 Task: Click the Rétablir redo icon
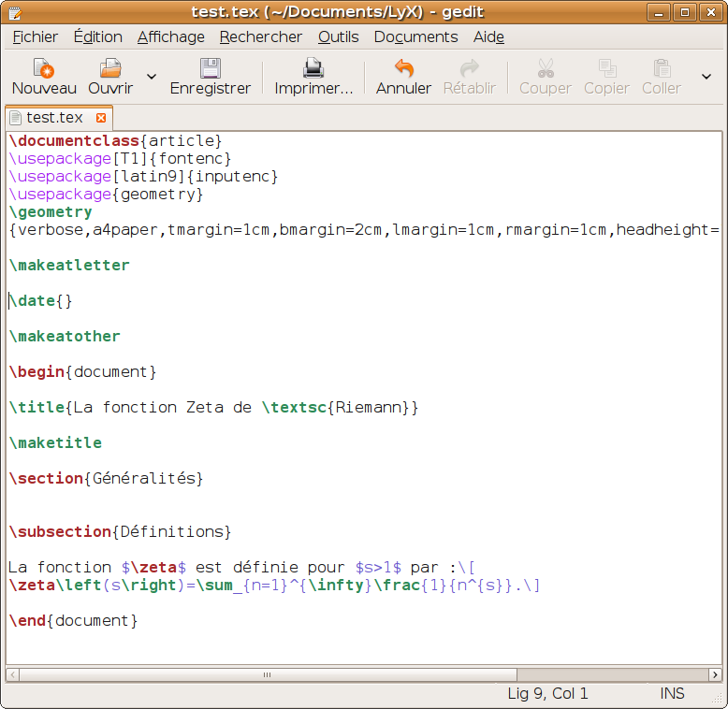[469, 68]
